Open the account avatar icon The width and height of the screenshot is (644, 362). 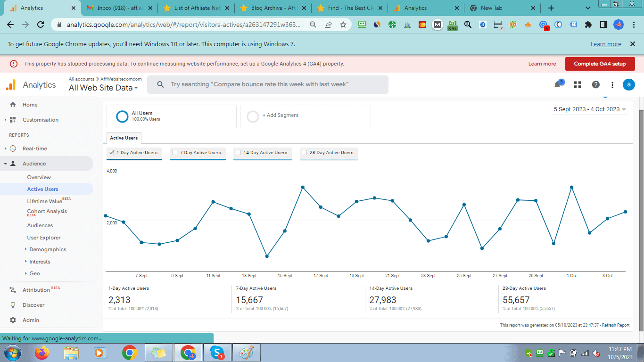click(628, 85)
